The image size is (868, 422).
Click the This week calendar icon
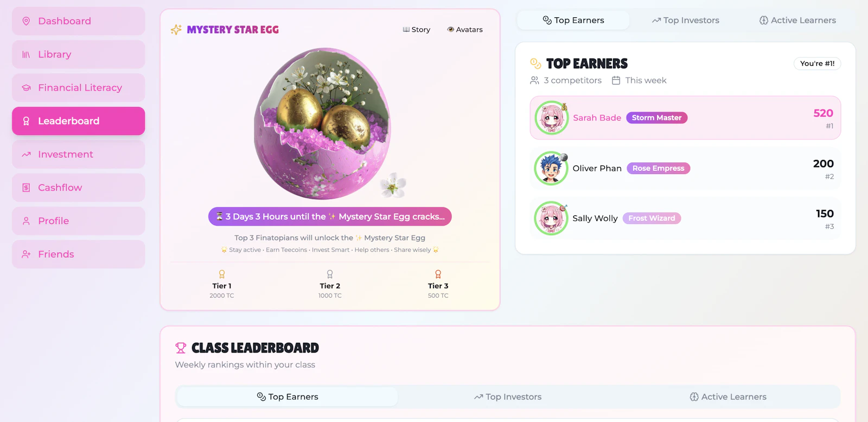click(x=616, y=80)
